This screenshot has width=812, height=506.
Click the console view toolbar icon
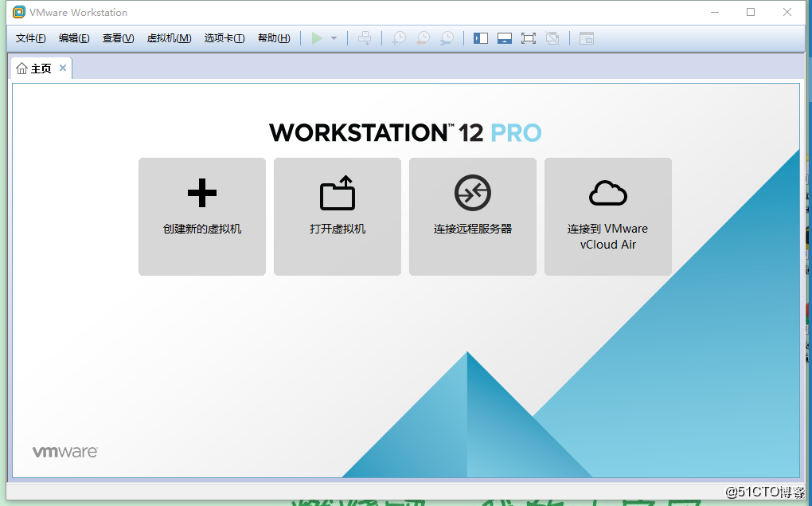pos(587,38)
